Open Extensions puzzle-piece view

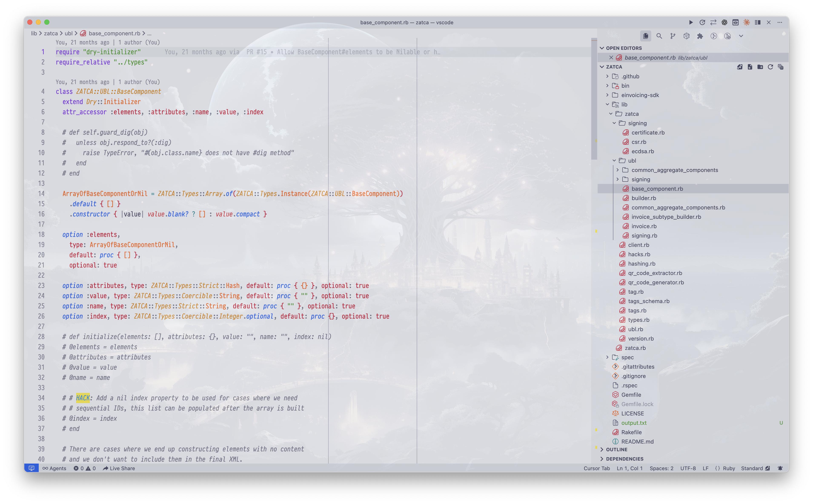(700, 36)
